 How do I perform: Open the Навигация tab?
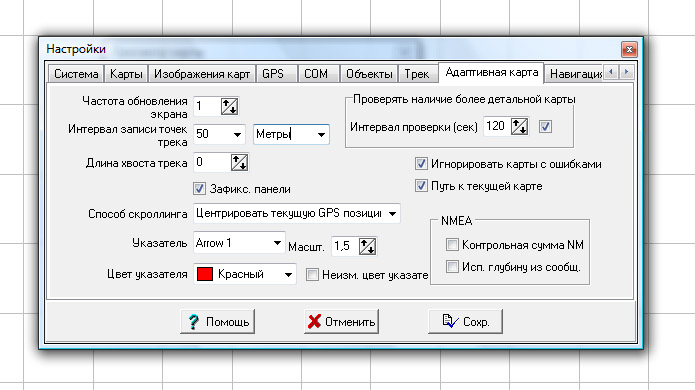click(x=575, y=74)
